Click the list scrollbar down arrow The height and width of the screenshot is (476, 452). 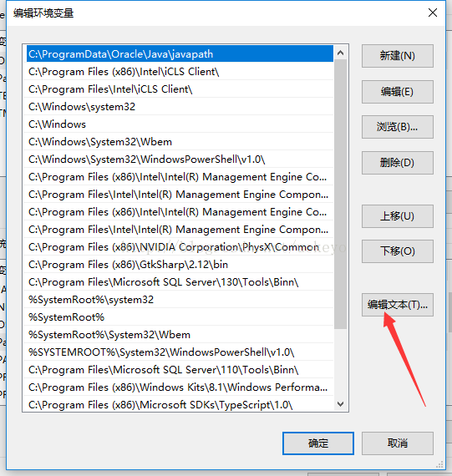coord(341,403)
